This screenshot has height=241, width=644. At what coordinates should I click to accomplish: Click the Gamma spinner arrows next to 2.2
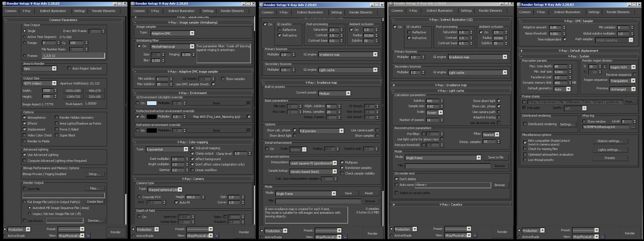(x=187, y=170)
